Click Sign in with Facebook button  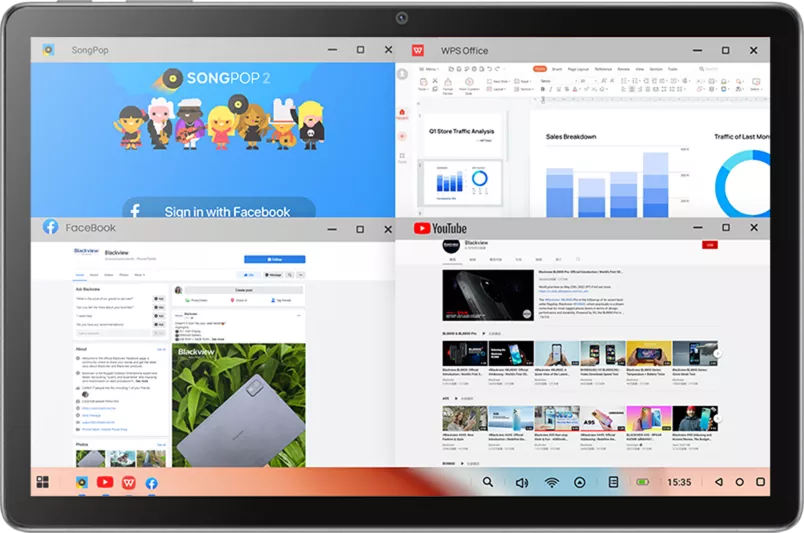pyautogui.click(x=219, y=211)
